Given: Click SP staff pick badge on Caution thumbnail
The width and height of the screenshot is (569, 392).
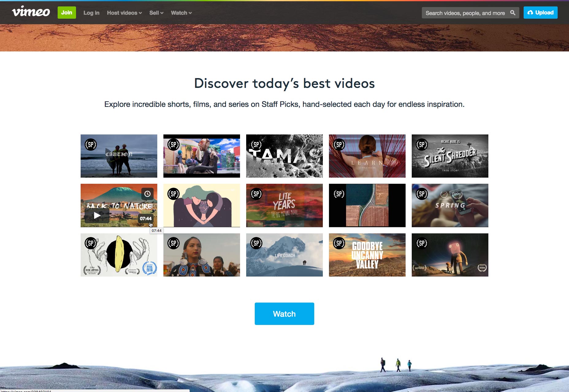Looking at the screenshot, I should tap(91, 145).
